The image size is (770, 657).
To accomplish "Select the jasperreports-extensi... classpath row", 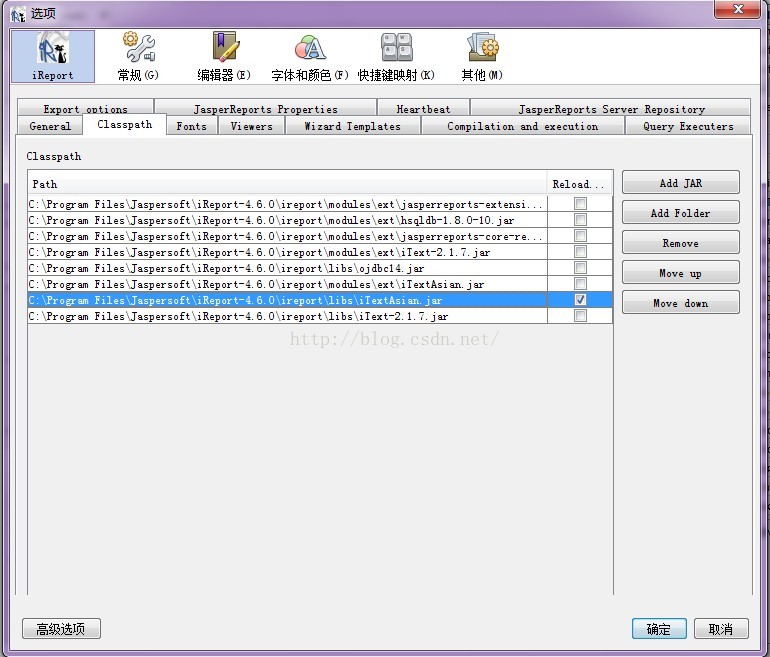I will (287, 204).
